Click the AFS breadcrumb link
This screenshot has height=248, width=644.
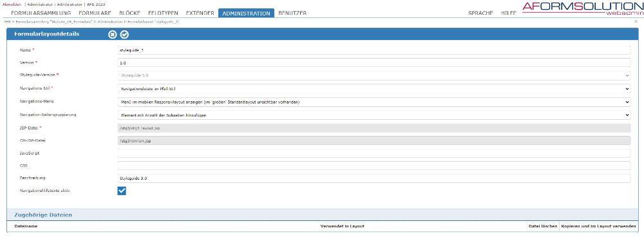tap(6, 21)
